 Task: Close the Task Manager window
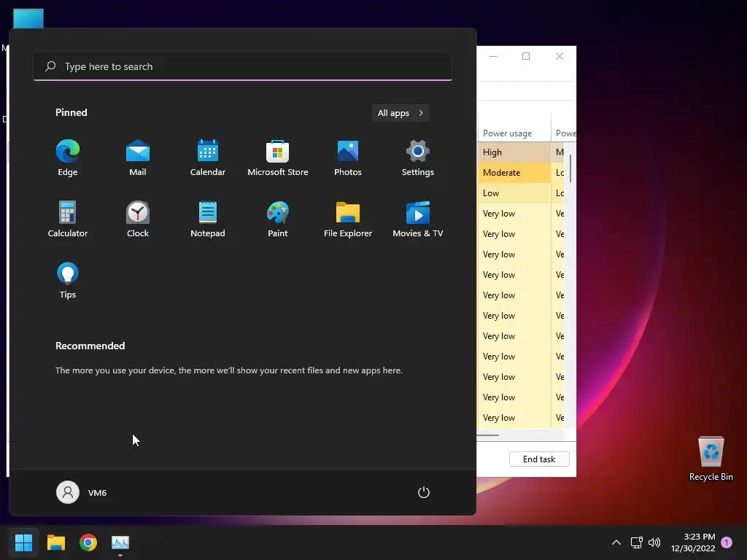tap(560, 56)
